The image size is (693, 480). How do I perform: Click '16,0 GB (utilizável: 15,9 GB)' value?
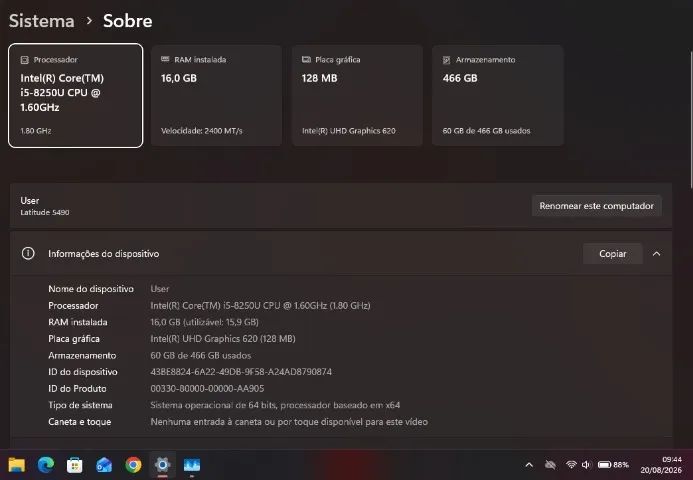tap(204, 322)
